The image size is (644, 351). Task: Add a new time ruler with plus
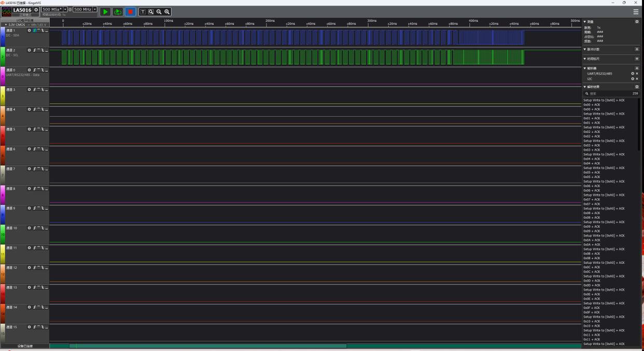tap(637, 59)
